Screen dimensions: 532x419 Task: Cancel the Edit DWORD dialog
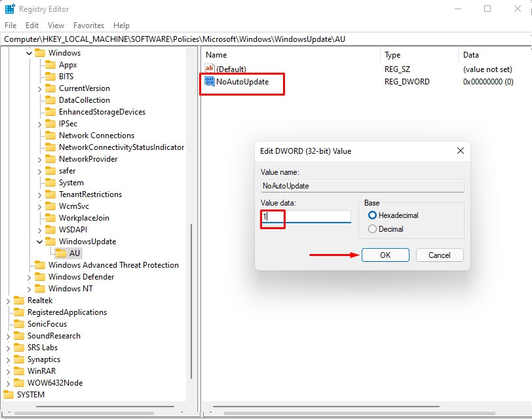440,255
